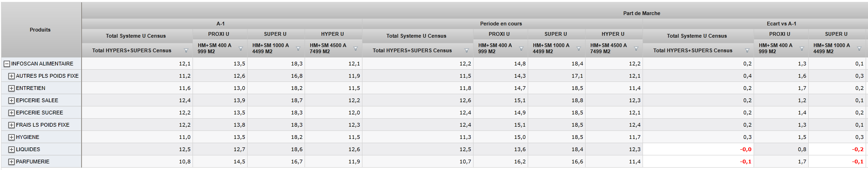Expand the EPICERIE SALEE row
The image size is (868, 170).
click(11, 100)
